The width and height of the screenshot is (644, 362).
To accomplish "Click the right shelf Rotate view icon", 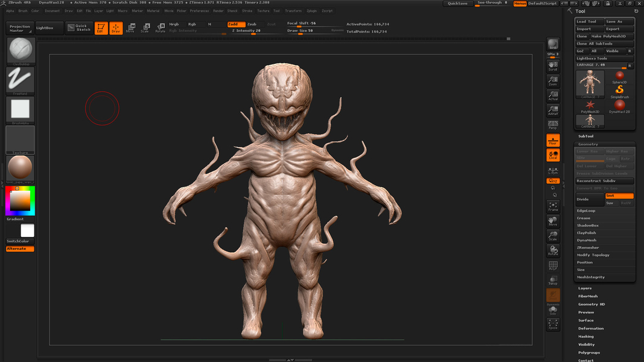I will [553, 251].
